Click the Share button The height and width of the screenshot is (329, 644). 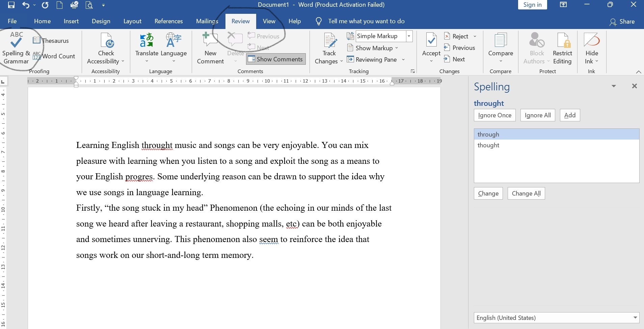click(622, 22)
